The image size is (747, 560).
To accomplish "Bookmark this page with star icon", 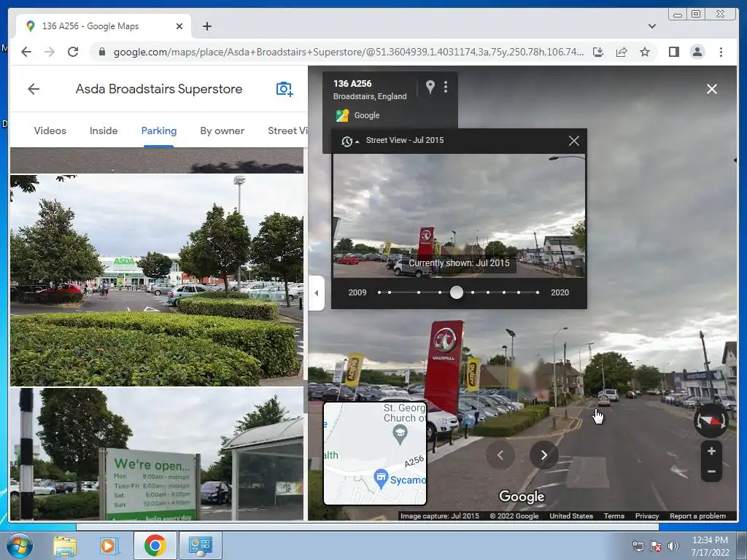I will 645,52.
